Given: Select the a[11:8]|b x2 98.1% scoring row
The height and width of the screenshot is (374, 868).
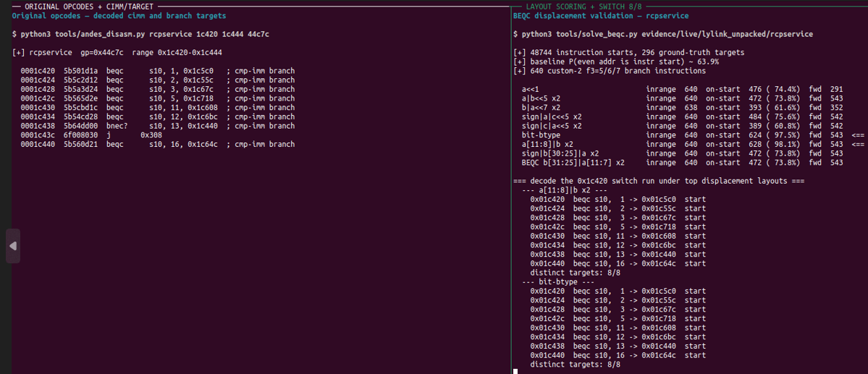Looking at the screenshot, I should (693, 145).
